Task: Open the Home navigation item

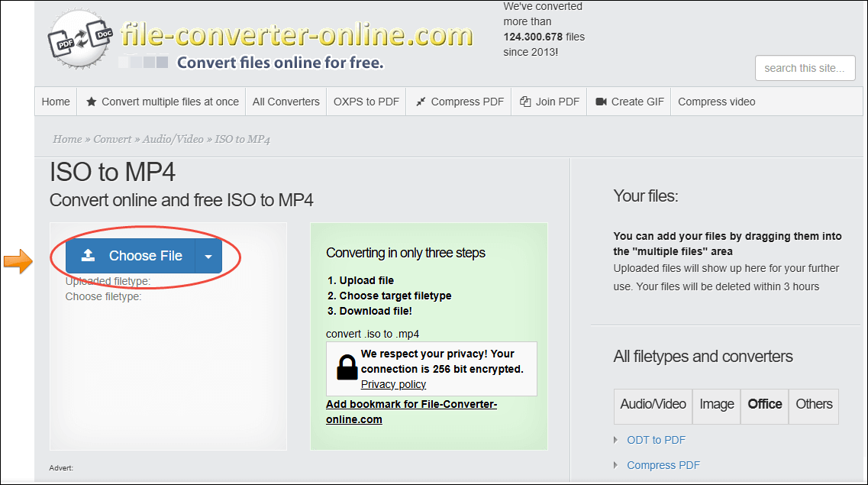Action: click(56, 102)
